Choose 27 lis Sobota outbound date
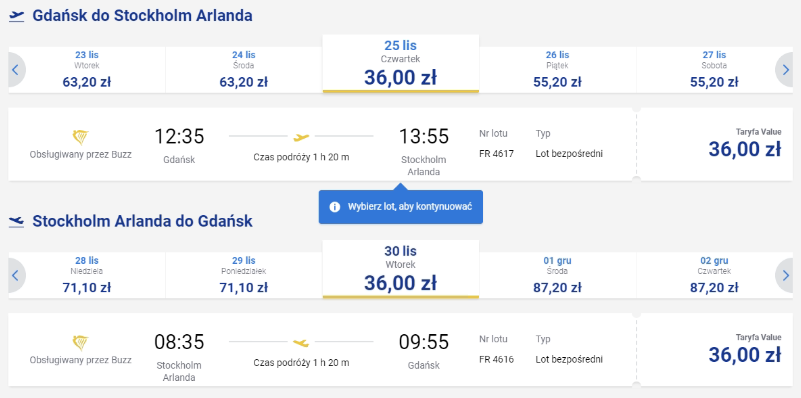801x398 pixels. 714,70
